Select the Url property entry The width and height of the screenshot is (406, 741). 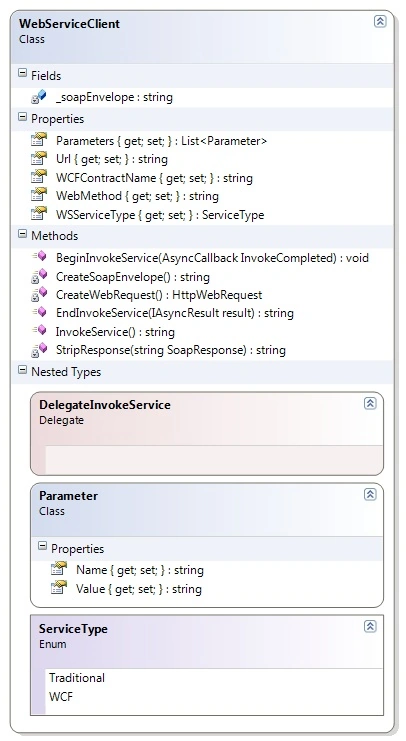pos(112,159)
